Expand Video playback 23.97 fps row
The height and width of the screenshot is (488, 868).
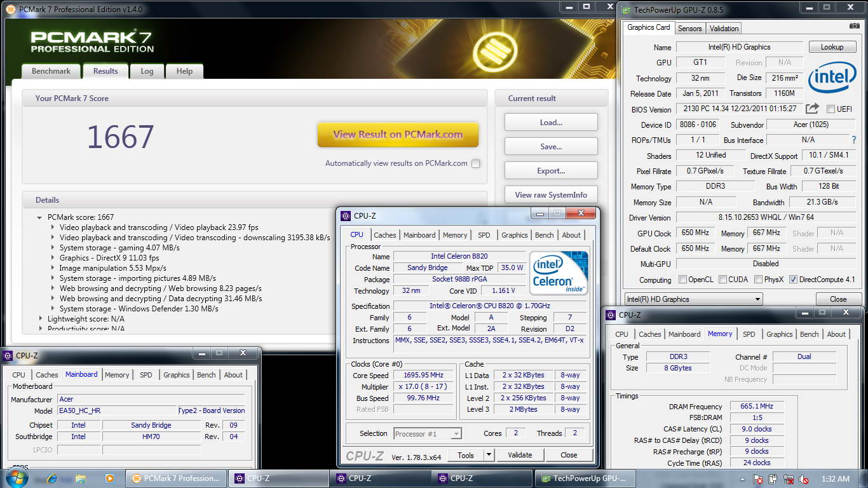click(53, 227)
